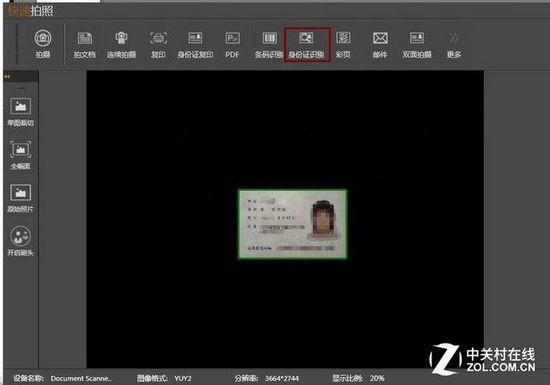This screenshot has height=385, width=550.
Task: Choose the 双面拍照 double-sided capture tool
Action: coord(417,45)
